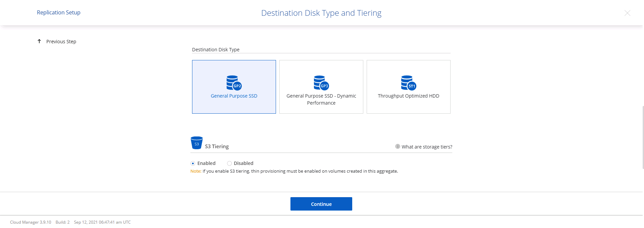
Task: Enable S3 tiering radio button
Action: [x=193, y=163]
